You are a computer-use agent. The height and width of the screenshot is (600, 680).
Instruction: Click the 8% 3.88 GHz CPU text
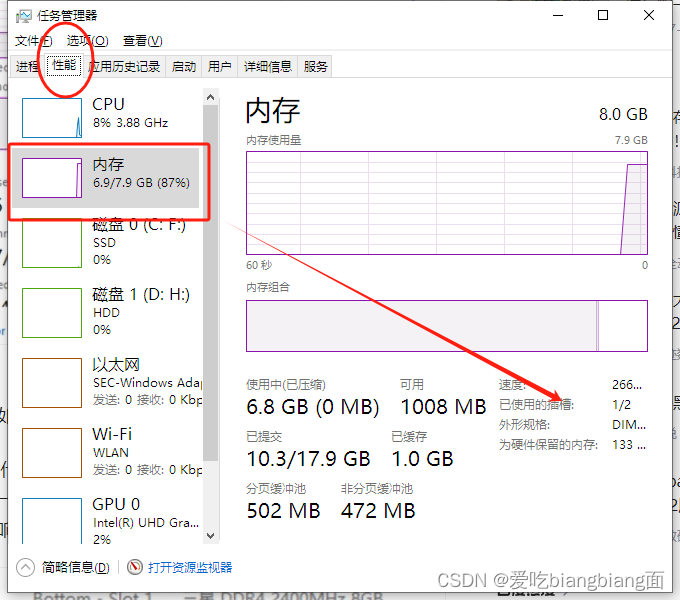point(131,123)
